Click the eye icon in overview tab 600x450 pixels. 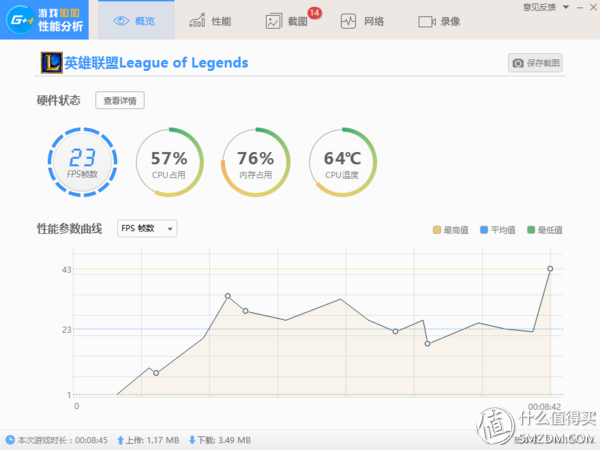pyautogui.click(x=121, y=21)
